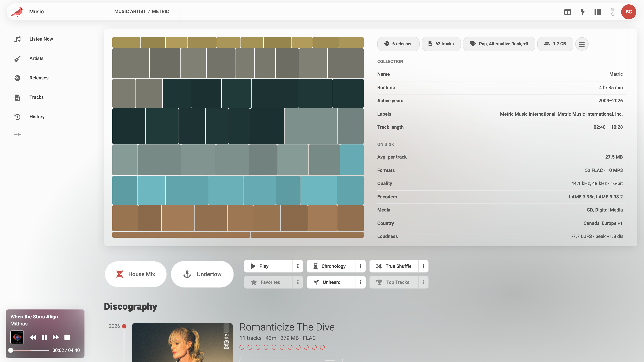
Task: Open the Play button options menu
Action: coord(298,266)
